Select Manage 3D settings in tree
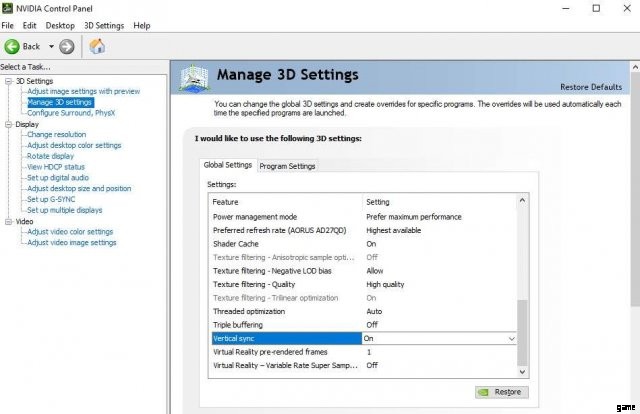Screen dimensions: 640x414 (60, 102)
